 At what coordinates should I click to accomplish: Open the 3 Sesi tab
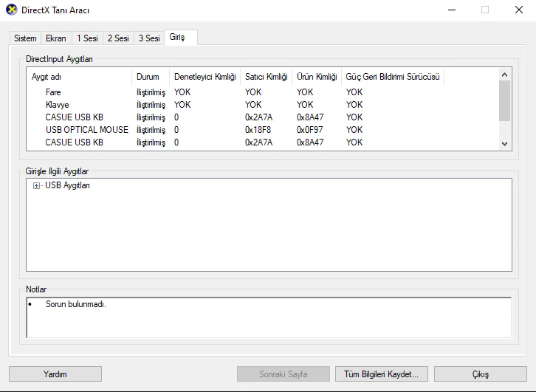tap(149, 38)
